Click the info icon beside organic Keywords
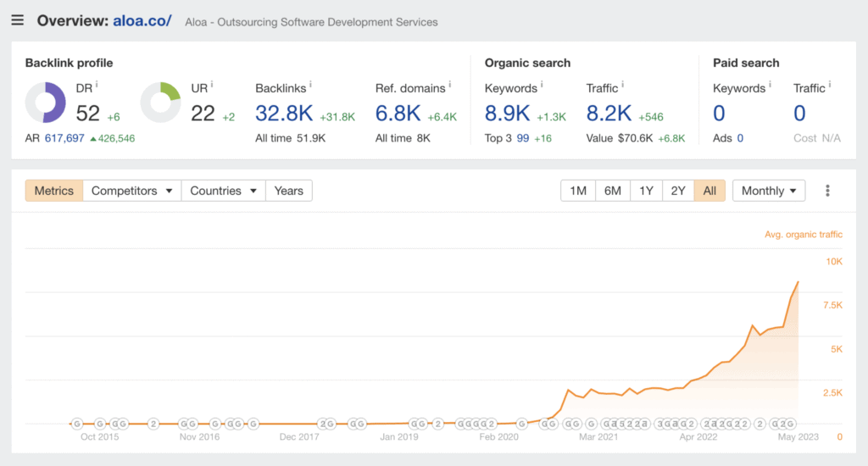The width and height of the screenshot is (868, 466). coord(542,85)
